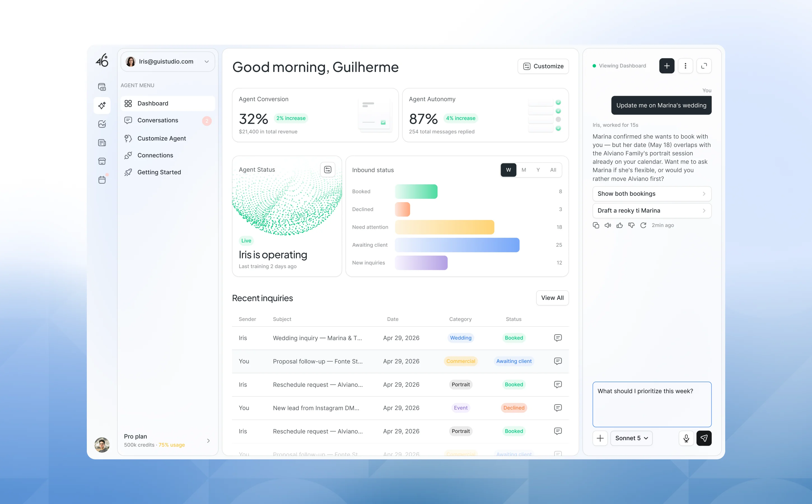
Task: Click the agent status settings icon
Action: [328, 170]
